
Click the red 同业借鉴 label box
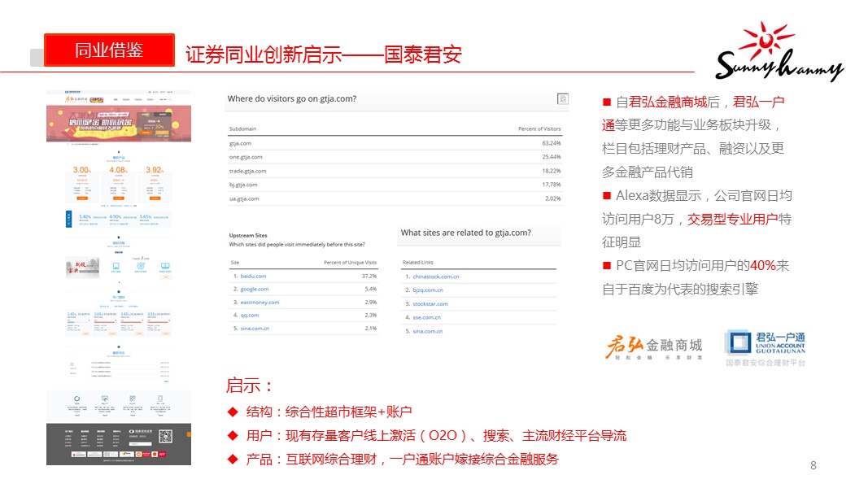109,50
